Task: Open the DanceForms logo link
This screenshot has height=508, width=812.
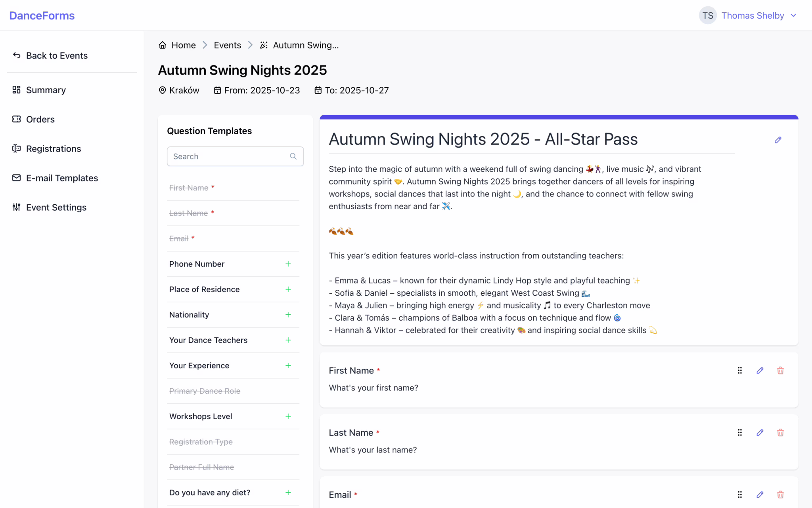Action: 42,15
